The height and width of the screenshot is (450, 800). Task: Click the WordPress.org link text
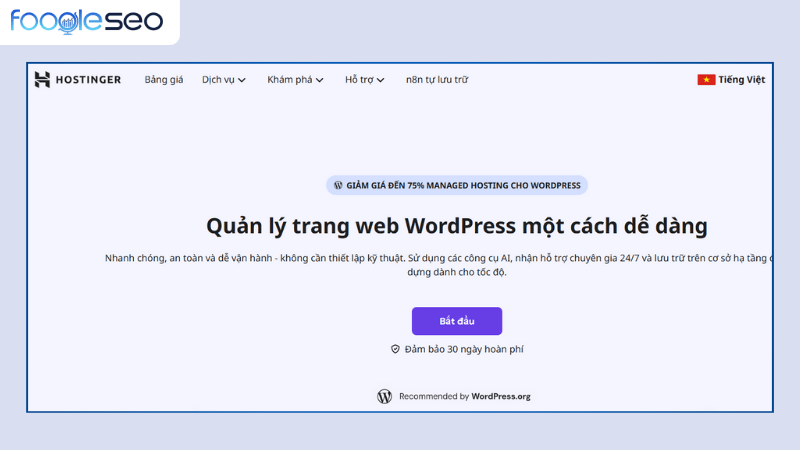tap(501, 396)
